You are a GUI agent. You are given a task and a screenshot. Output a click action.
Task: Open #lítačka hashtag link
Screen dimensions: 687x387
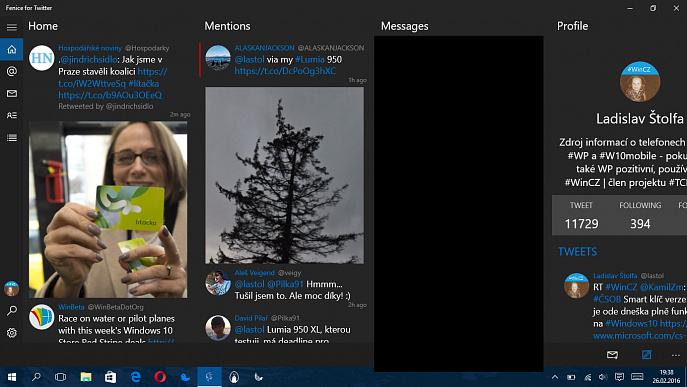pyautogui.click(x=143, y=83)
